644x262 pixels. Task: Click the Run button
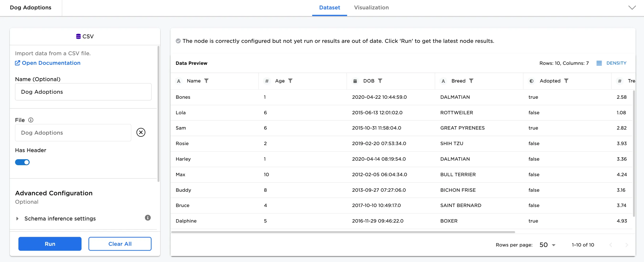(x=50, y=244)
